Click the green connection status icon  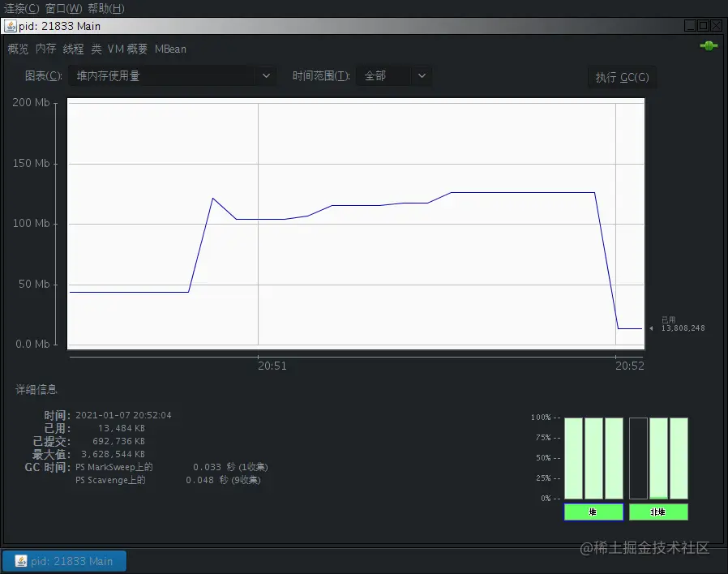(709, 45)
